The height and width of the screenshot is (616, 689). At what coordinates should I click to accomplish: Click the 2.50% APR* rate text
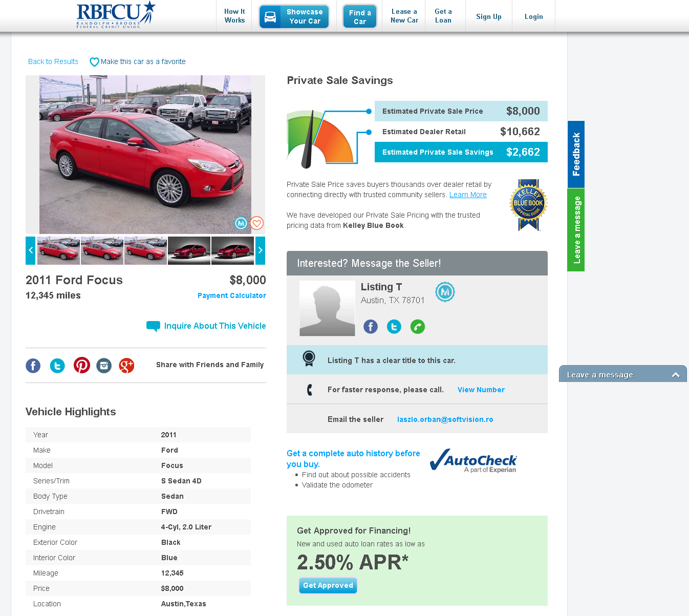pos(353,562)
